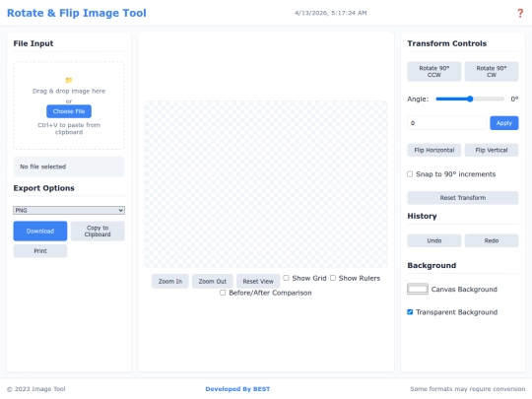The height and width of the screenshot is (399, 532).
Task: Uncheck Transparent Background checkbox
Action: pyautogui.click(x=410, y=312)
